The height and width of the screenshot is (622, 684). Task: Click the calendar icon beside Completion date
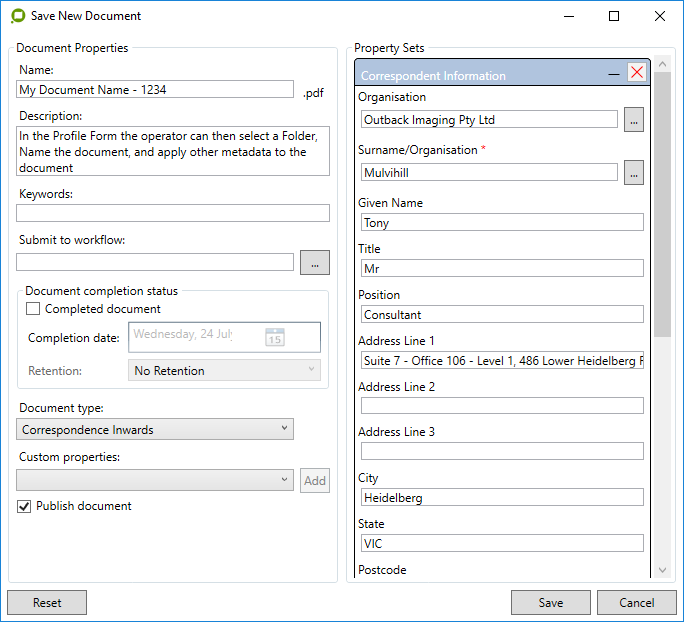[x=275, y=338]
